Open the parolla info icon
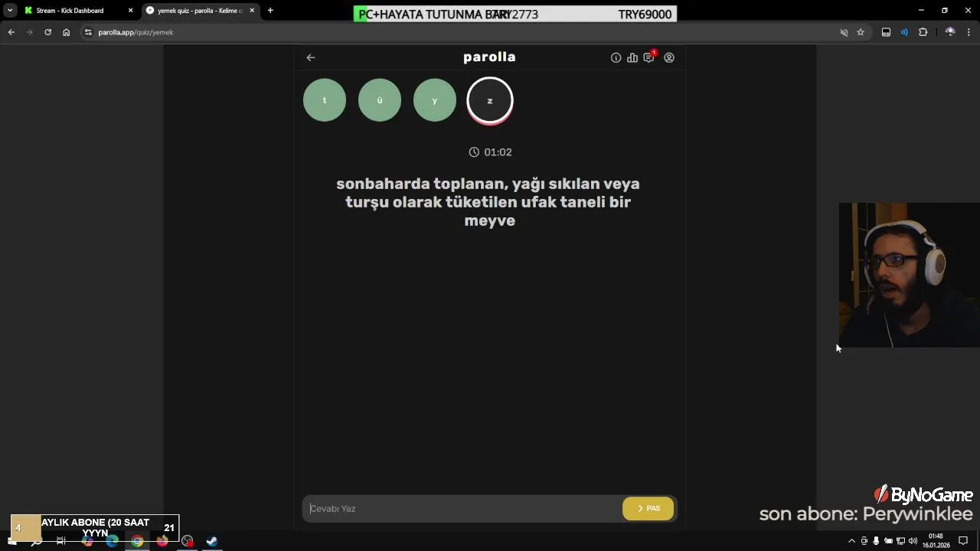The height and width of the screenshot is (551, 980). coord(616,57)
